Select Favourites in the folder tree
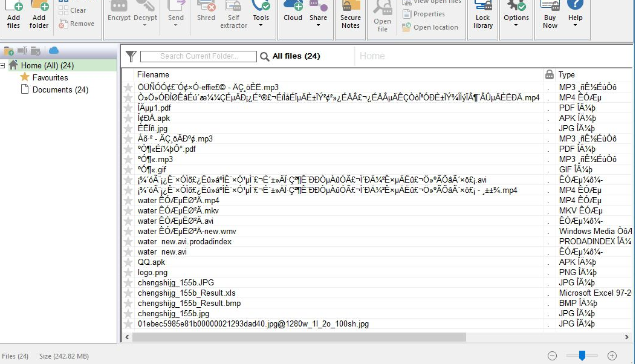636x364 pixels. [50, 77]
